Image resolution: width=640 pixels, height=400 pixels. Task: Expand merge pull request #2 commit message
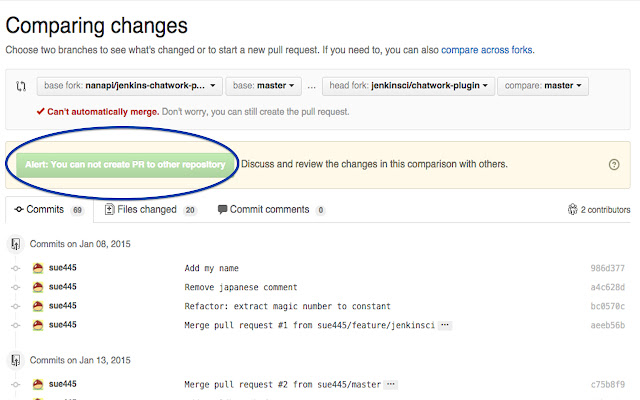tap(391, 384)
